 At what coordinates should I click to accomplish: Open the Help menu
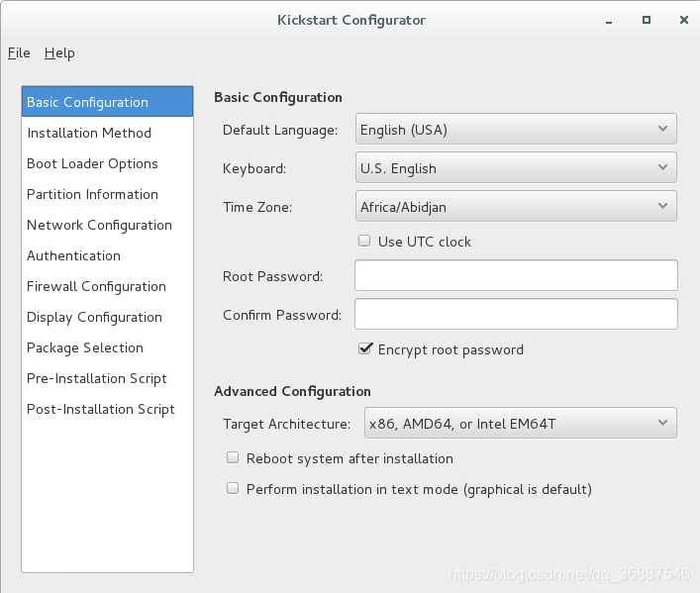pos(59,52)
